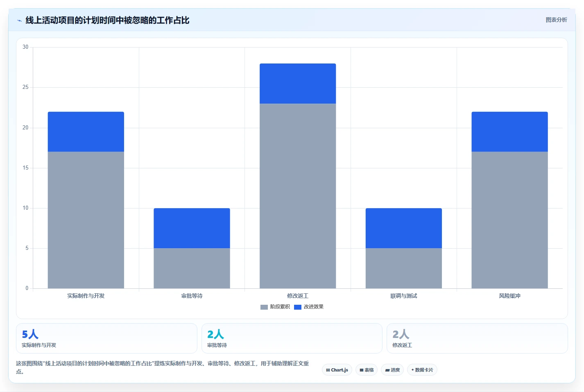Click the 阶段累积 legend label
Image resolution: width=584 pixels, height=392 pixels.
tap(280, 307)
